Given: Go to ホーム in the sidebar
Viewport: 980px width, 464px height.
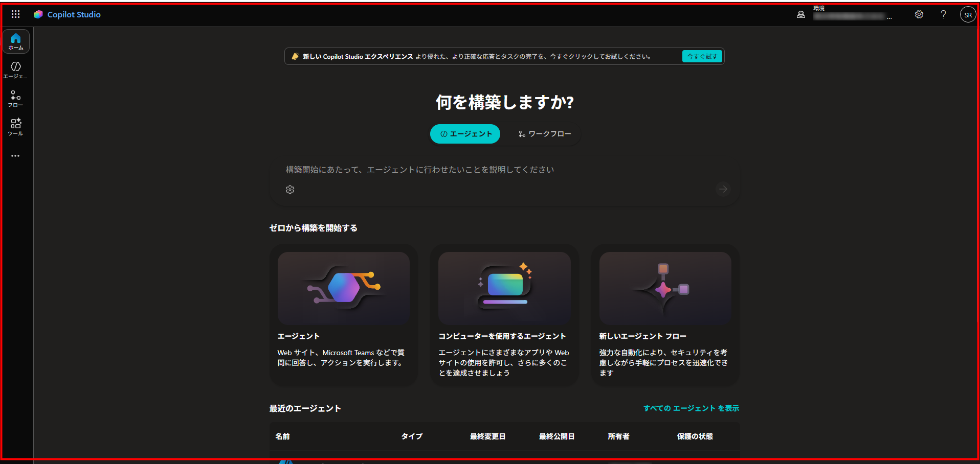Looking at the screenshot, I should [x=16, y=41].
